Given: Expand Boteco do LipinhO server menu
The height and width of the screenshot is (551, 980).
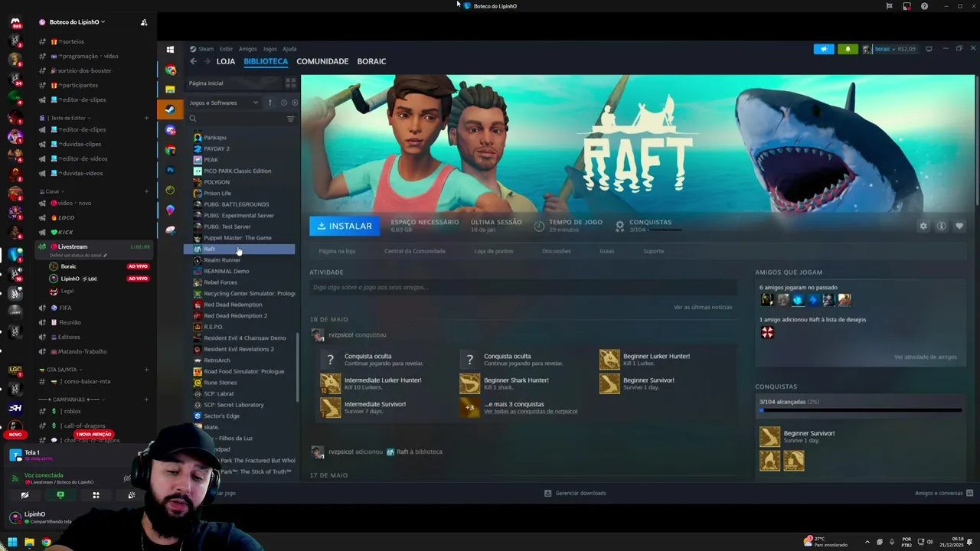Looking at the screenshot, I should click(x=77, y=22).
